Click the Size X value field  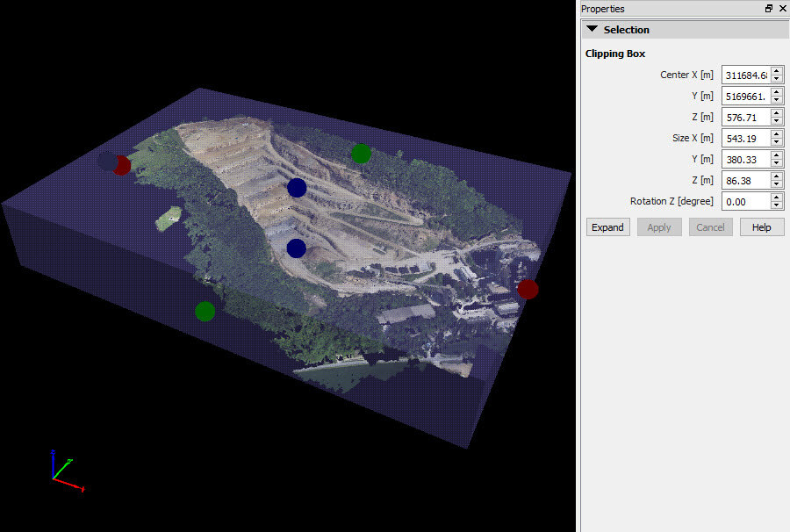746,138
